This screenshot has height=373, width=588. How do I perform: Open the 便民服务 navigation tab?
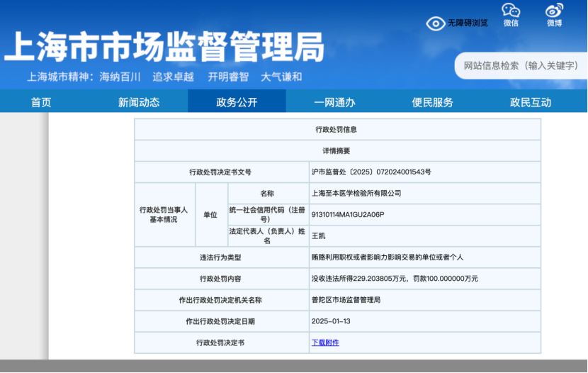click(x=432, y=102)
